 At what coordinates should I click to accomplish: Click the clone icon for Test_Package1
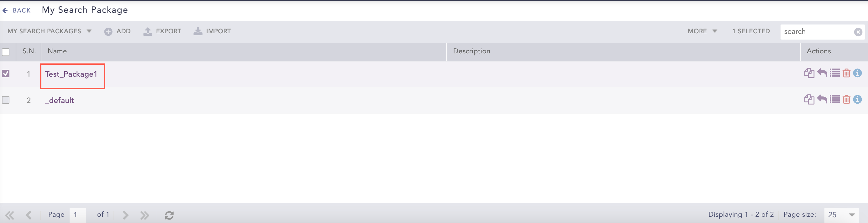809,73
